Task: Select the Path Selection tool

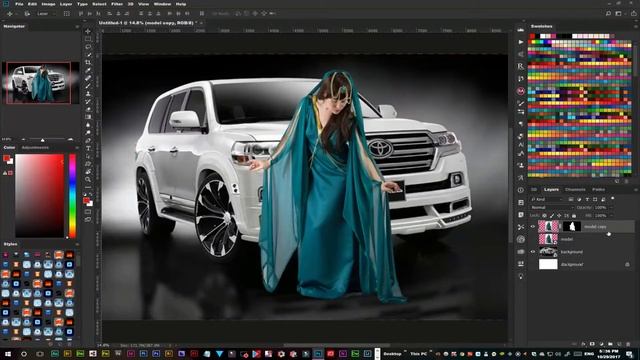Action: point(88,156)
